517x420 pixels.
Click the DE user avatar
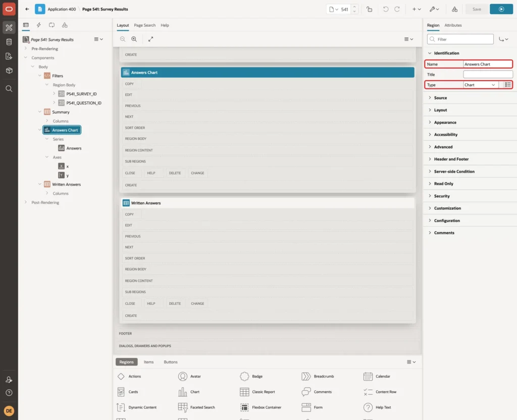tap(9, 411)
